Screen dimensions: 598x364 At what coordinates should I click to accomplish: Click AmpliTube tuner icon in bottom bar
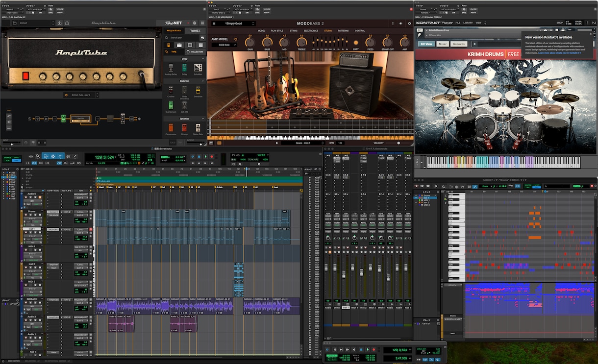[x=33, y=143]
